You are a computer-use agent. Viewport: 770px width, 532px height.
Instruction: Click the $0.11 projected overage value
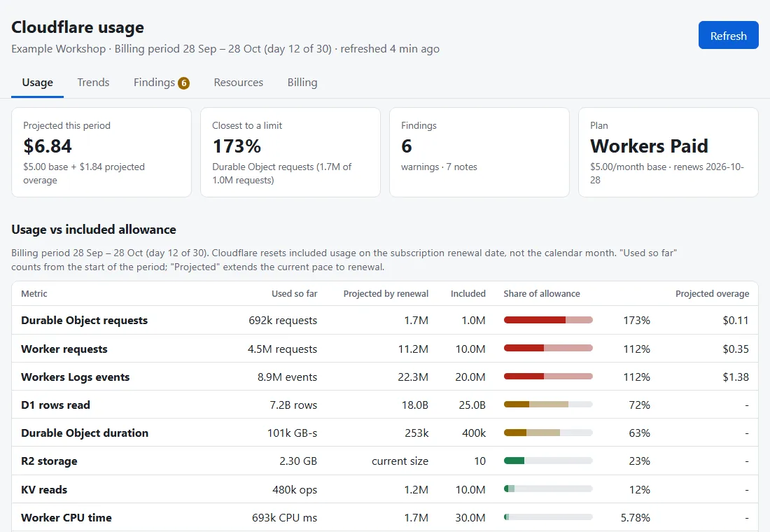pyautogui.click(x=736, y=321)
